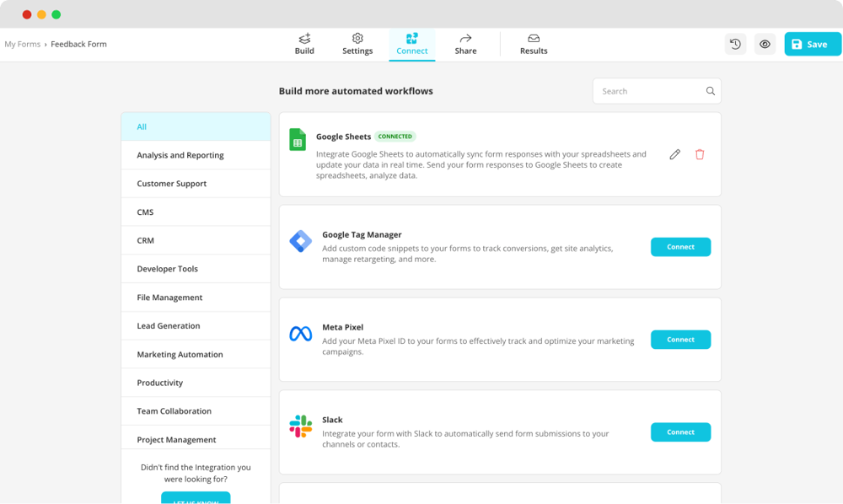Go to the Share tab
Image resolution: width=843 pixels, height=504 pixels.
(465, 44)
